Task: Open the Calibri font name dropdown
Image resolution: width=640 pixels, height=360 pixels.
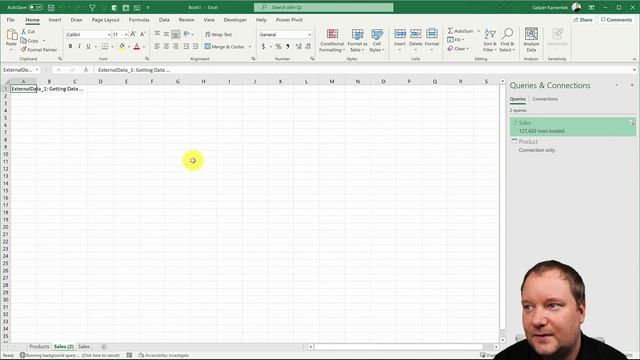Action: 109,35
